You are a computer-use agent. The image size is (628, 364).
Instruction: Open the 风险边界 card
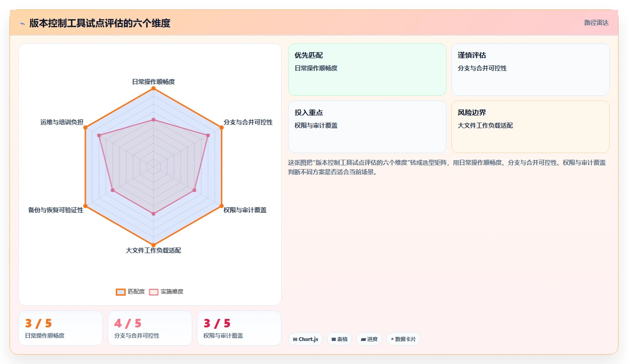[x=530, y=127]
